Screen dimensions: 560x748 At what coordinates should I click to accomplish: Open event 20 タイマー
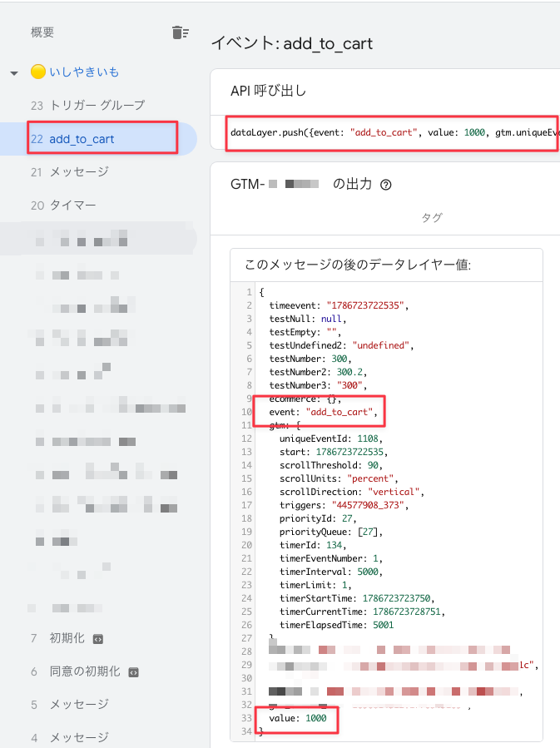[x=63, y=206]
